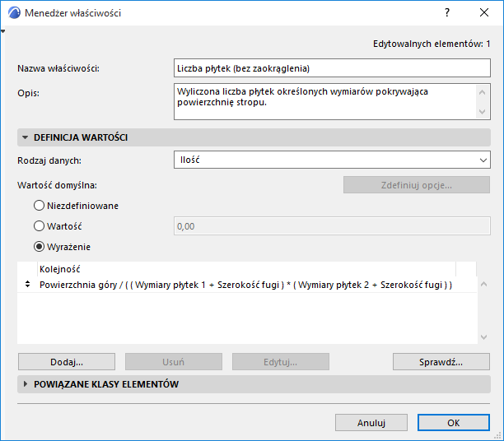Click the Opis field scroll-up arrow
Image resolution: width=504 pixels, height=441 pixels.
tap(482, 92)
